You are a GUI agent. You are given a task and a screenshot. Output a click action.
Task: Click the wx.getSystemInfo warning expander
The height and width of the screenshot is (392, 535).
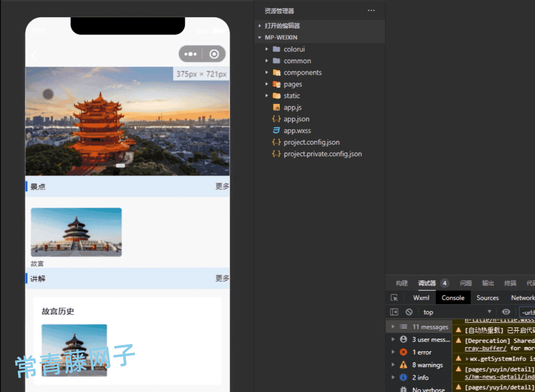click(x=467, y=359)
